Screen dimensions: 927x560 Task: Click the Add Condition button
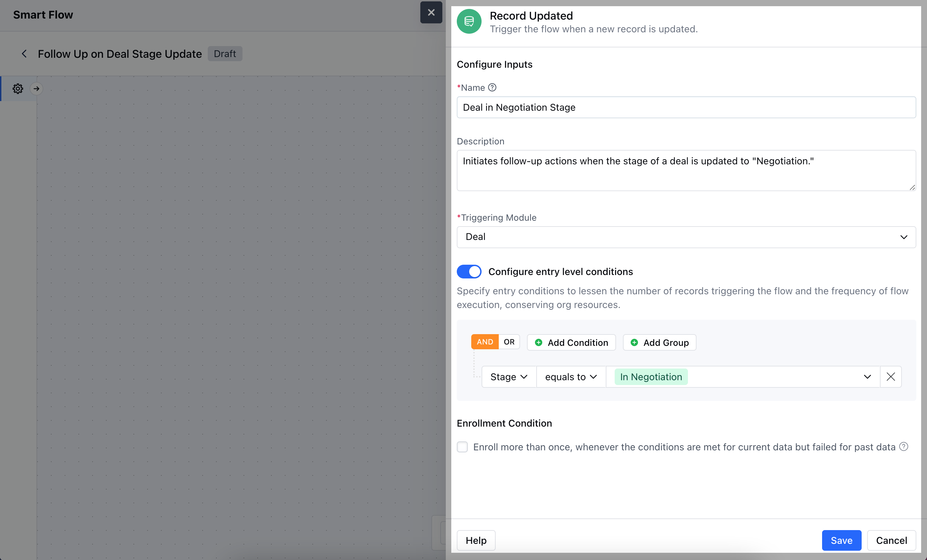tap(571, 343)
